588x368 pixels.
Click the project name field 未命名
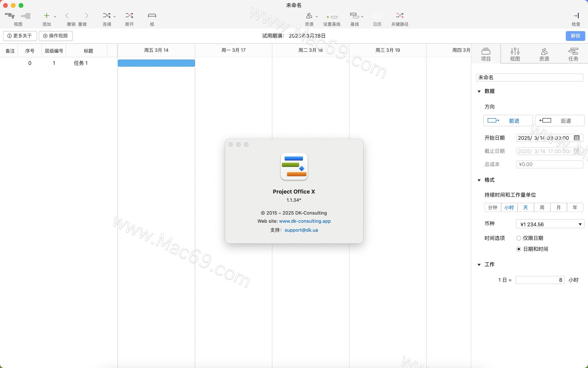click(530, 78)
